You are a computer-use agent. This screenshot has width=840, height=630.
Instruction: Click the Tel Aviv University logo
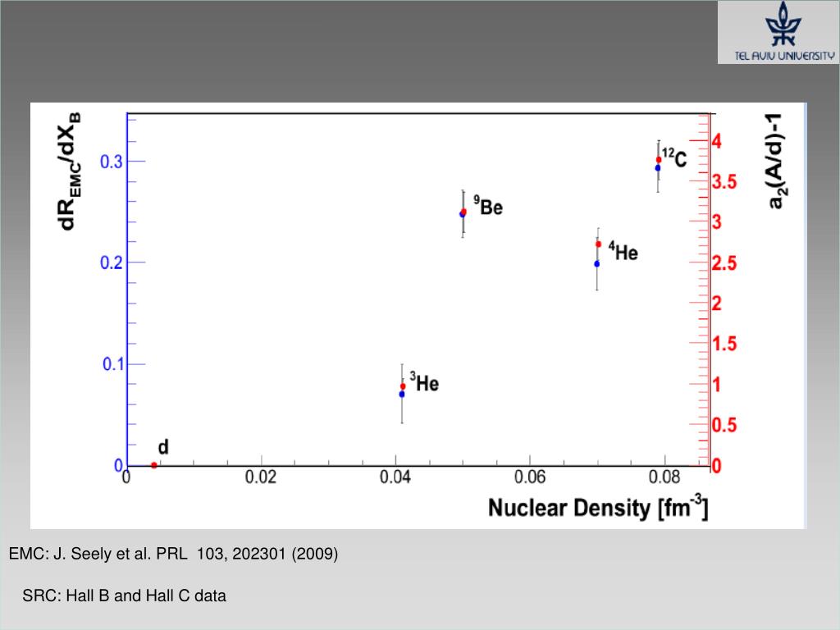coord(778,32)
